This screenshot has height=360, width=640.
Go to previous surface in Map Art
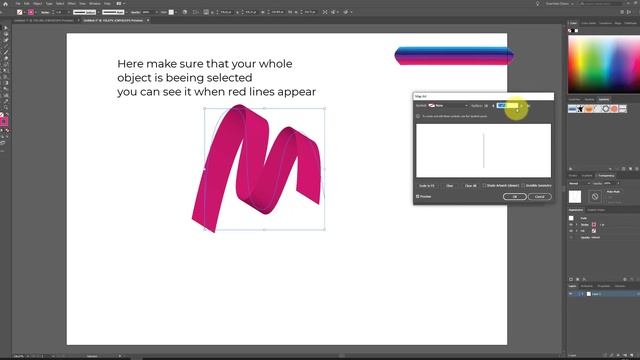click(x=493, y=106)
